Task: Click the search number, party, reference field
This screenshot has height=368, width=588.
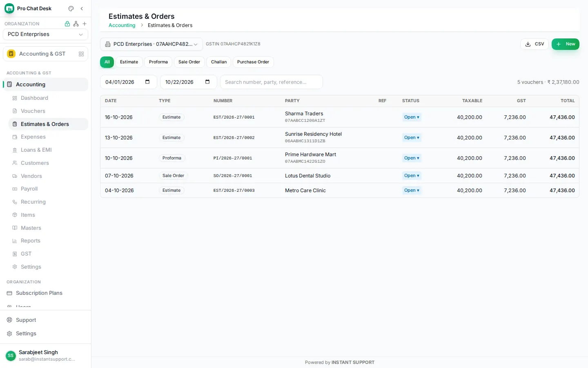Action: point(272,82)
